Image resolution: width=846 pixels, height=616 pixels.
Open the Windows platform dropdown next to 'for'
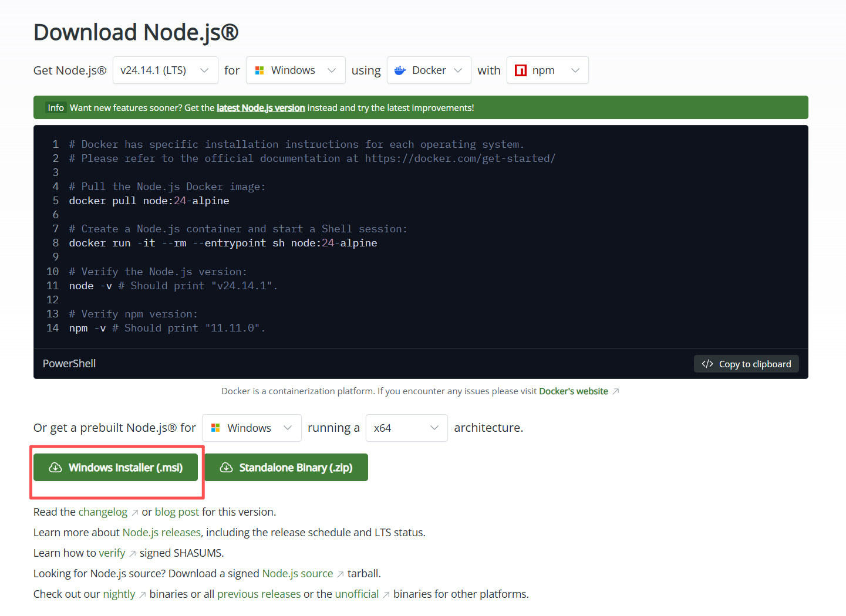[295, 70]
